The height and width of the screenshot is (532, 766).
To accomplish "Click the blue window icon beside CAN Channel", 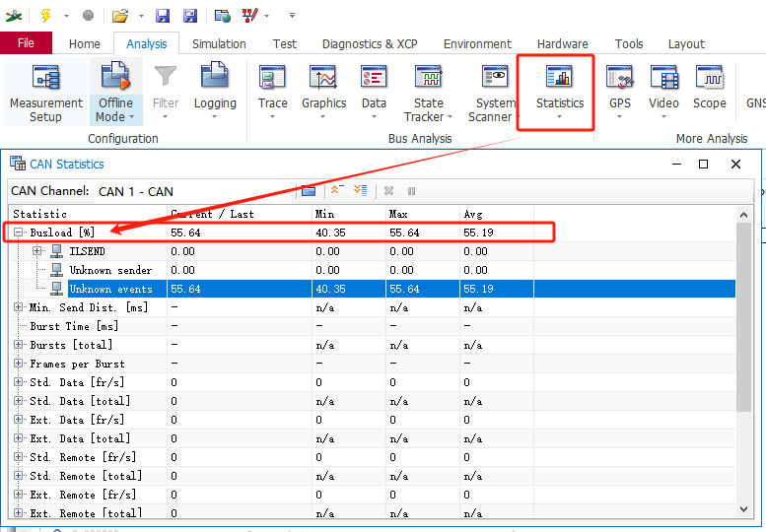I will pyautogui.click(x=309, y=190).
